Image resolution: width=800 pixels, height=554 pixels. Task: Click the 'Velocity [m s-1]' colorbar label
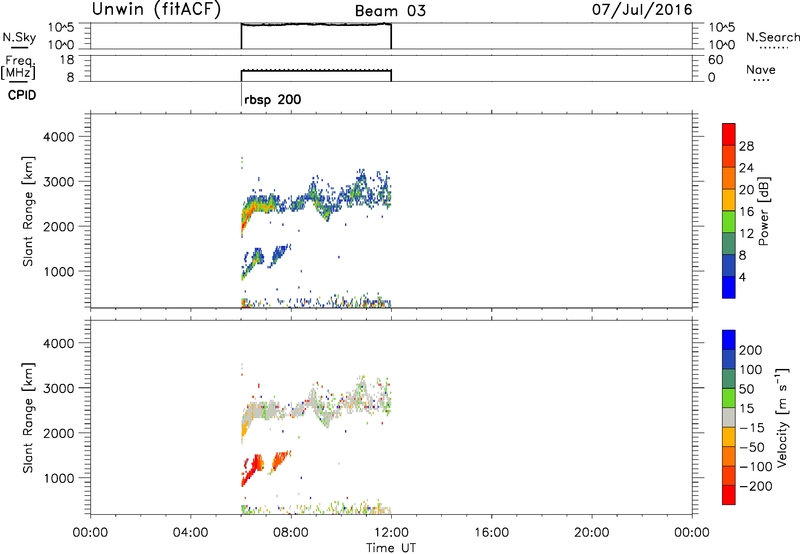tap(782, 417)
